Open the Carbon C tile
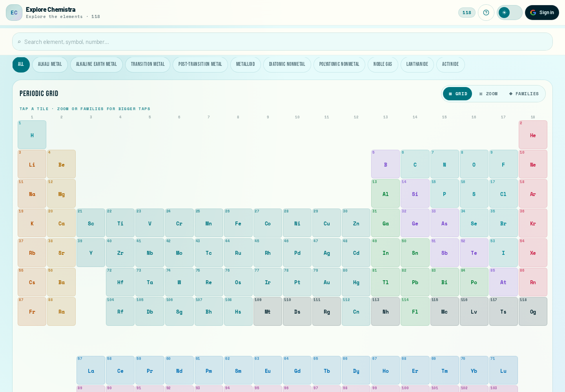 (415, 164)
